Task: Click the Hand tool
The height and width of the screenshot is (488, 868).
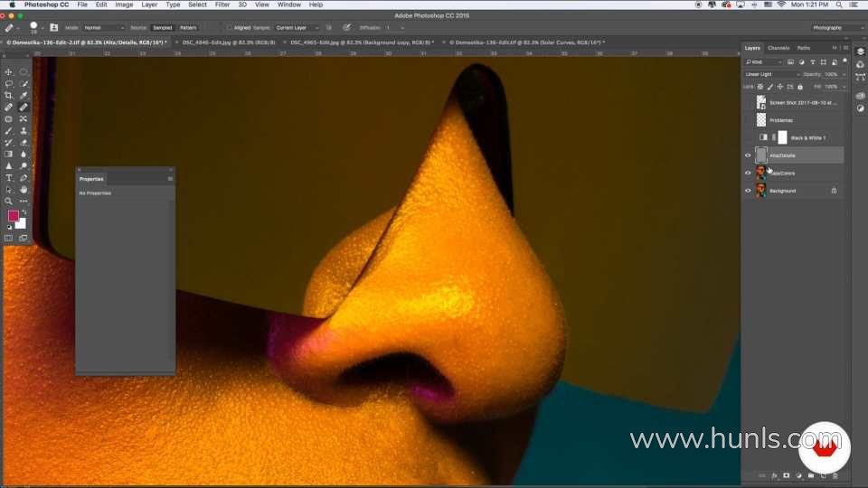Action: 24,190
